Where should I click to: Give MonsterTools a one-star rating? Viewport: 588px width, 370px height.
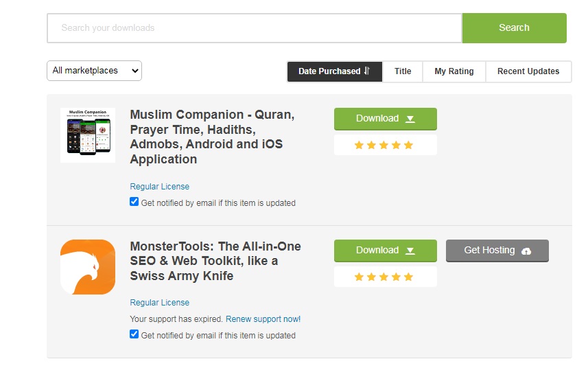359,277
